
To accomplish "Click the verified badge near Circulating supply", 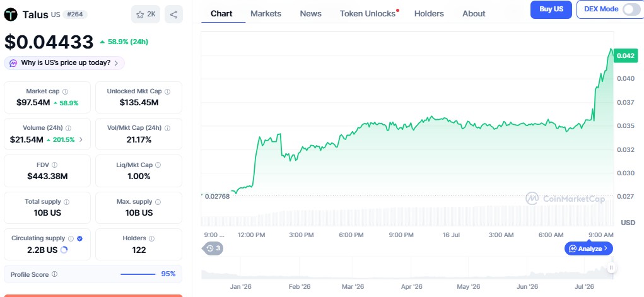I will point(79,238).
